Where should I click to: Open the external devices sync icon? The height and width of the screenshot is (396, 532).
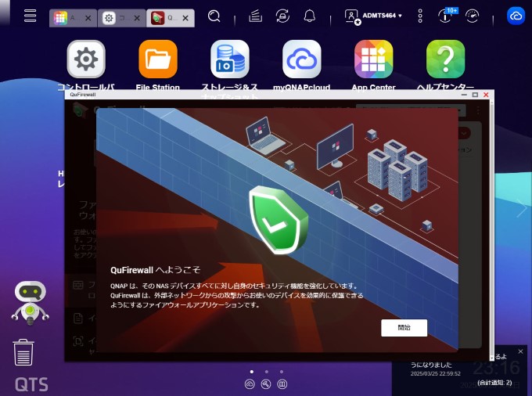[x=282, y=16]
